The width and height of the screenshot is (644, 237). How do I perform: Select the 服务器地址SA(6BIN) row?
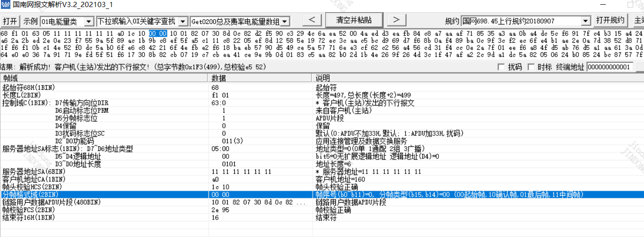(322, 172)
